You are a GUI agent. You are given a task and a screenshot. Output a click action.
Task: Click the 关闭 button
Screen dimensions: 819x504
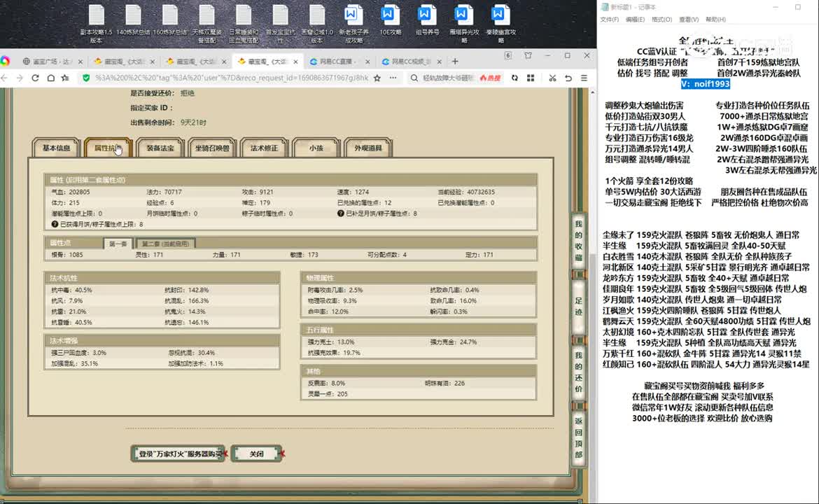pyautogui.click(x=256, y=454)
